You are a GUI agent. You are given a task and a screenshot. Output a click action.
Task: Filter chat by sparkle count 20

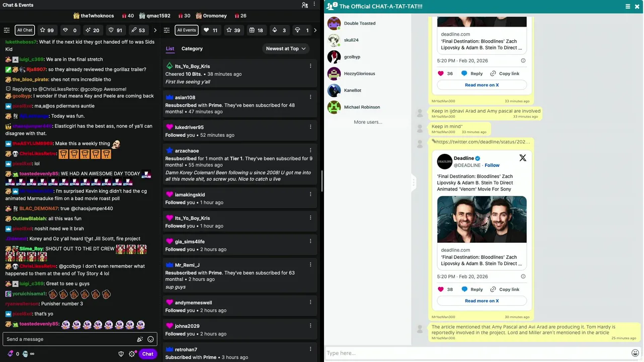(93, 30)
